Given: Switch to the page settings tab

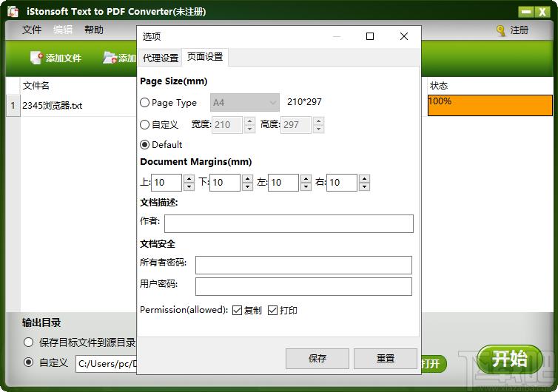Looking at the screenshot, I should click(205, 57).
